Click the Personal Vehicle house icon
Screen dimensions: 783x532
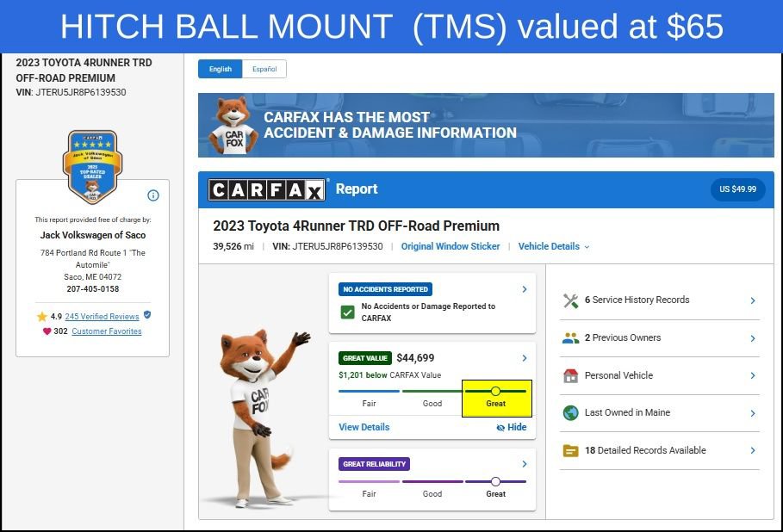point(571,375)
